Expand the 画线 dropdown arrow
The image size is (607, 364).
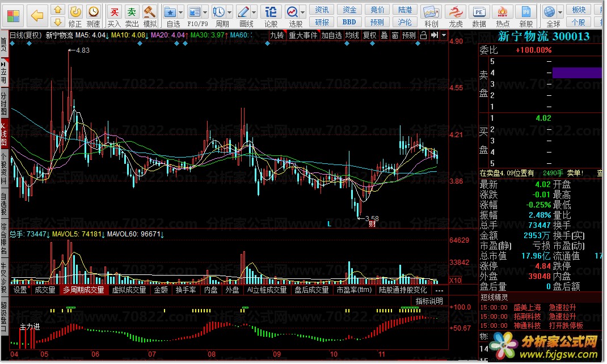254,12
